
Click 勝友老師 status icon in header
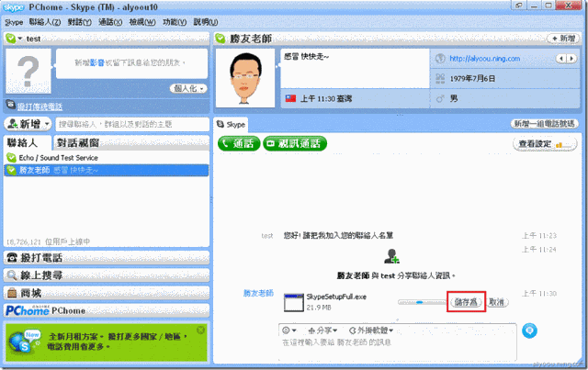point(220,39)
